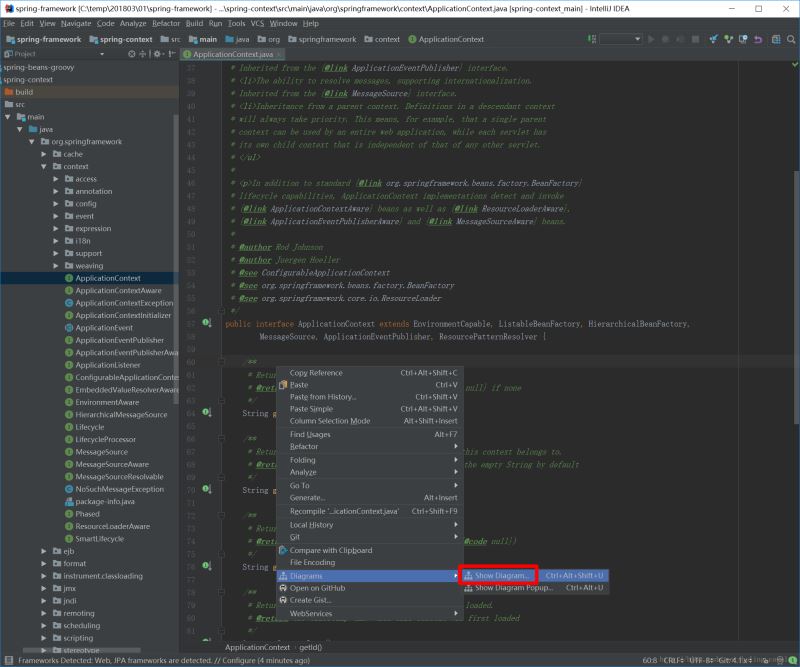The height and width of the screenshot is (667, 800).
Task: Open the Project panel settings gear
Action: pyautogui.click(x=157, y=53)
